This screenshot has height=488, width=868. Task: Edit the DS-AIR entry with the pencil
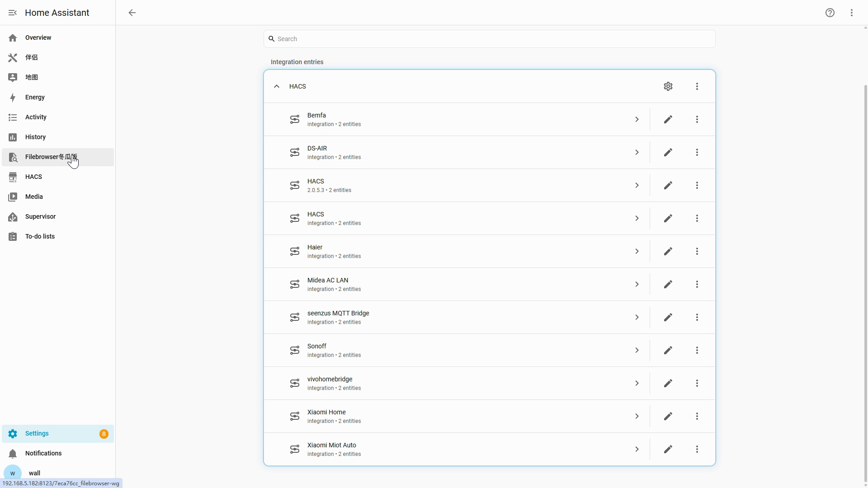pos(668,152)
